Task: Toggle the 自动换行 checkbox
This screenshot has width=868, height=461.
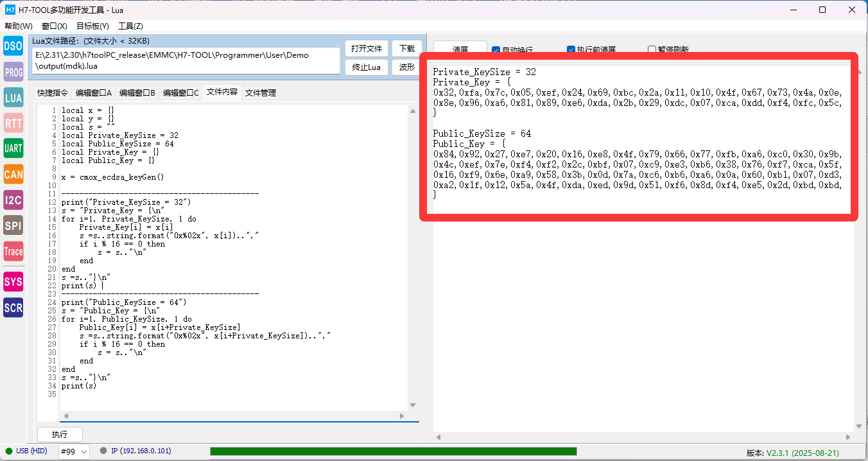Action: [496, 50]
